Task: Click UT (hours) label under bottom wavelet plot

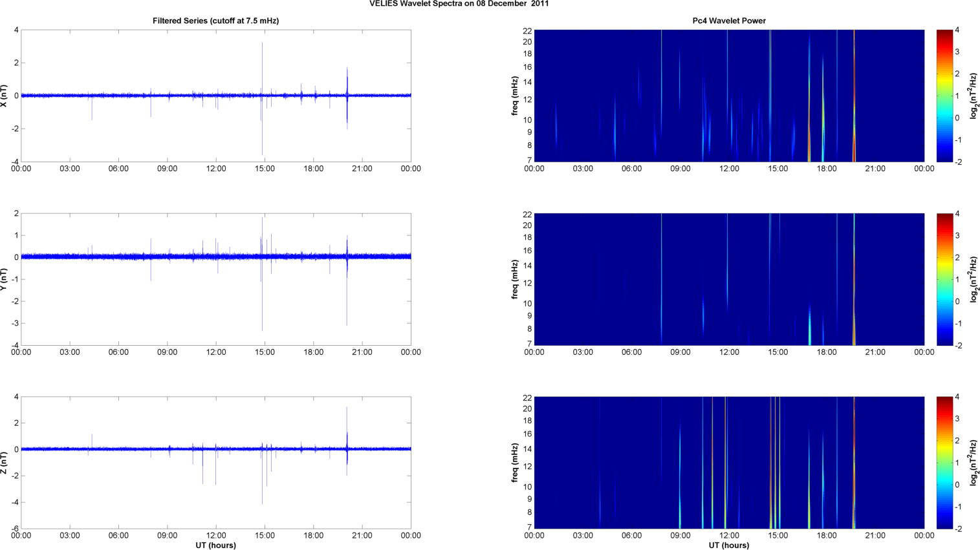Action: (x=728, y=545)
